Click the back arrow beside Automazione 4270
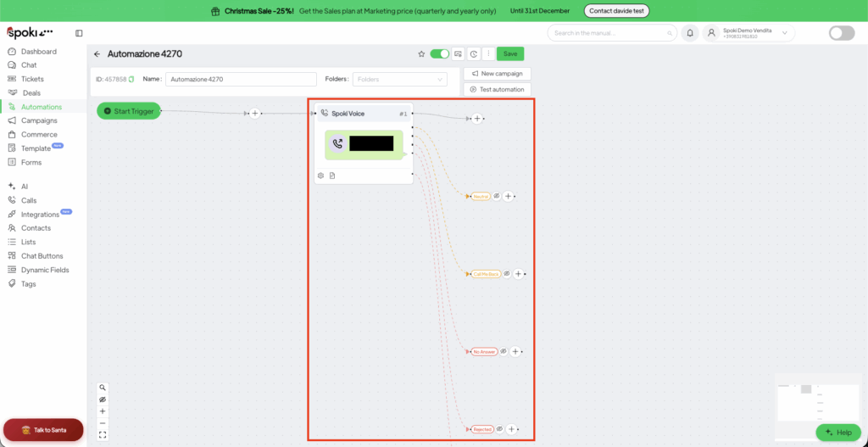The height and width of the screenshot is (447, 868). (97, 53)
